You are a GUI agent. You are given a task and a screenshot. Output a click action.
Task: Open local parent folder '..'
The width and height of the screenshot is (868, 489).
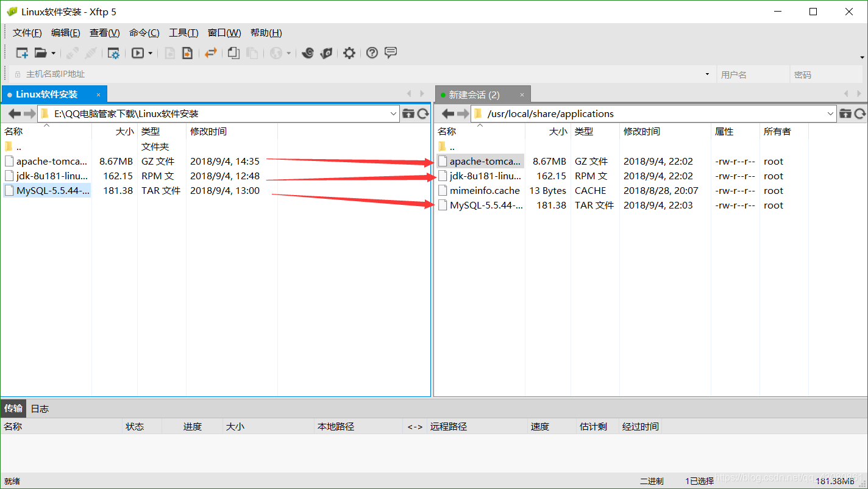[13, 147]
